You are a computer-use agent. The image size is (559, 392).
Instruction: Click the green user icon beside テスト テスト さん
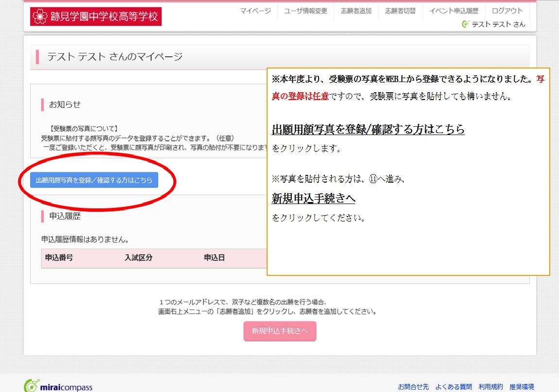(x=465, y=24)
